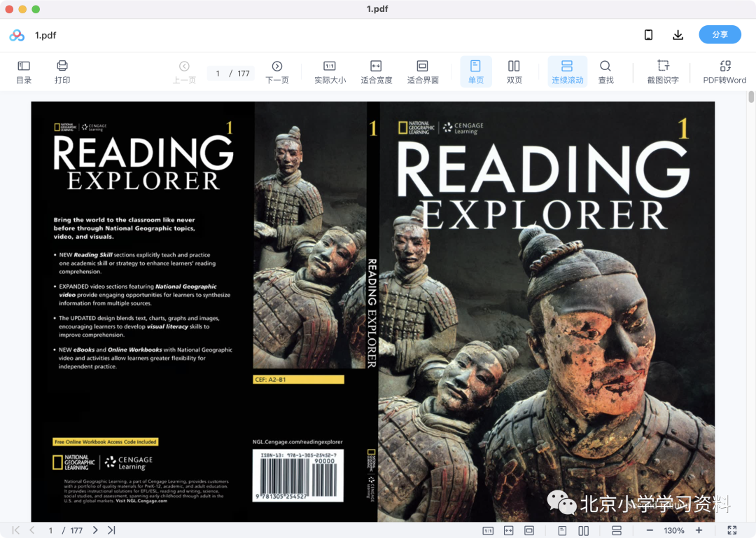756x538 pixels.
Task: Start the 截图识字 screenshot OCR tool
Action: [663, 72]
